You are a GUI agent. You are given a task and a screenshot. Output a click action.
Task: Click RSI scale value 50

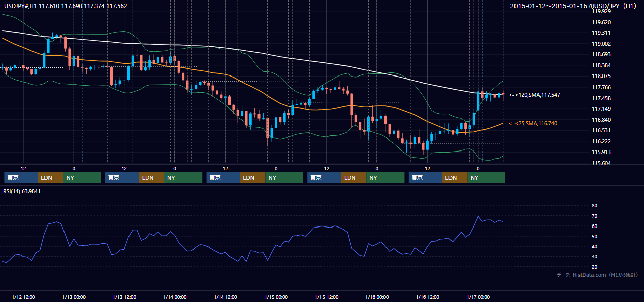(594, 236)
